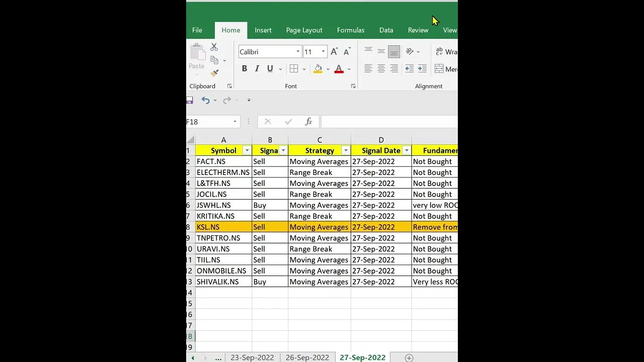Viewport: 644px width, 362px height.
Task: Click the Paste clipboard icon
Action: click(197, 52)
